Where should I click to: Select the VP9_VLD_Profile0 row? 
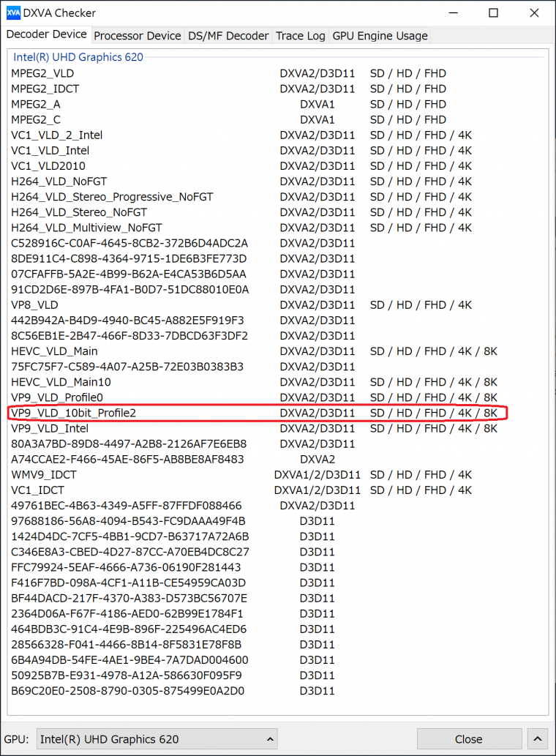pos(277,397)
